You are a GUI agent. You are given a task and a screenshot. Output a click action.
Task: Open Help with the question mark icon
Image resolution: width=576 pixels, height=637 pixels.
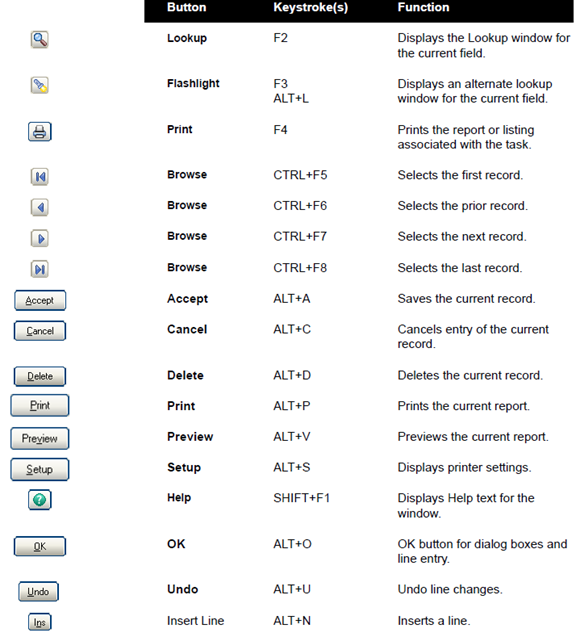39,500
